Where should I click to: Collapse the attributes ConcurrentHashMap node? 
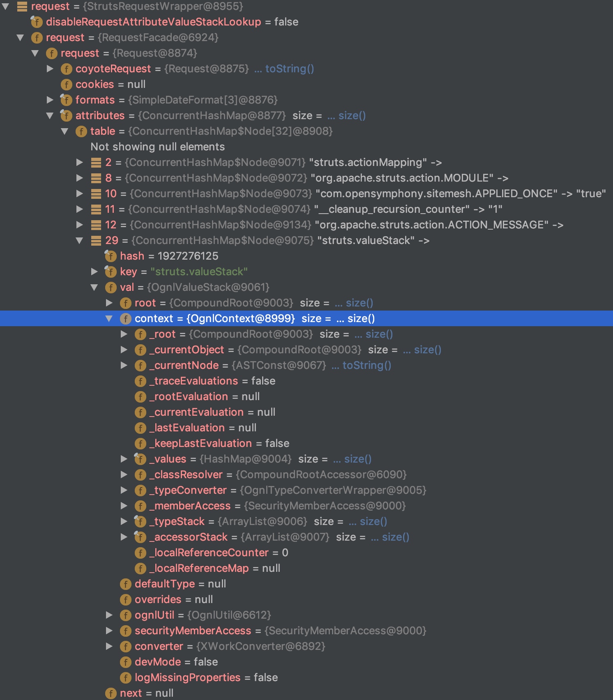click(50, 116)
